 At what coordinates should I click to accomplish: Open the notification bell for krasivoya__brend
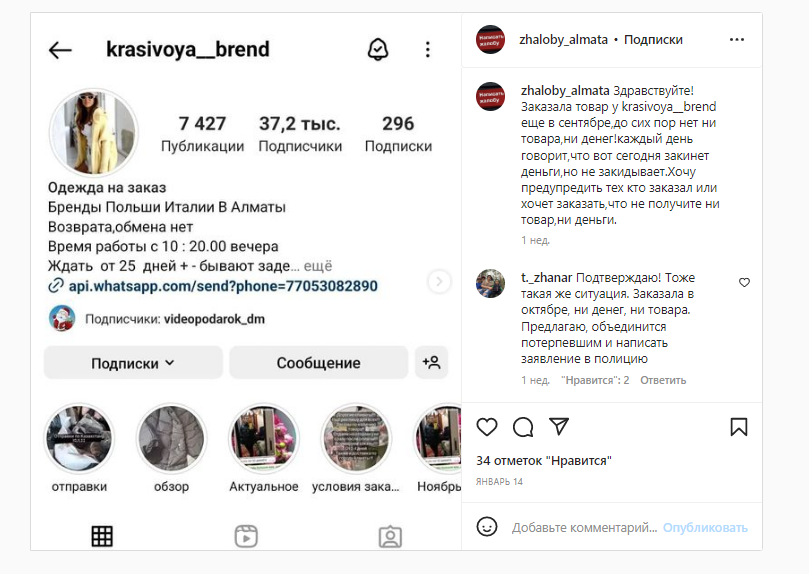pos(378,50)
